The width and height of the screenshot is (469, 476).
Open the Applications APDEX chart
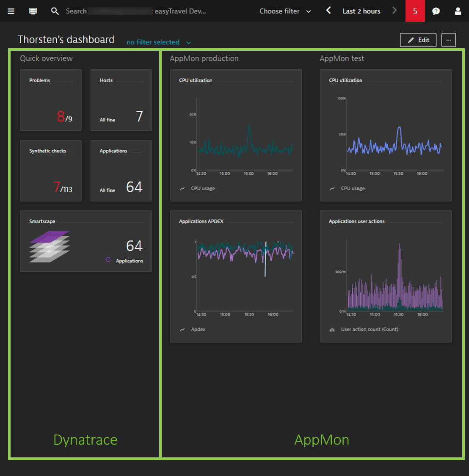pos(236,276)
